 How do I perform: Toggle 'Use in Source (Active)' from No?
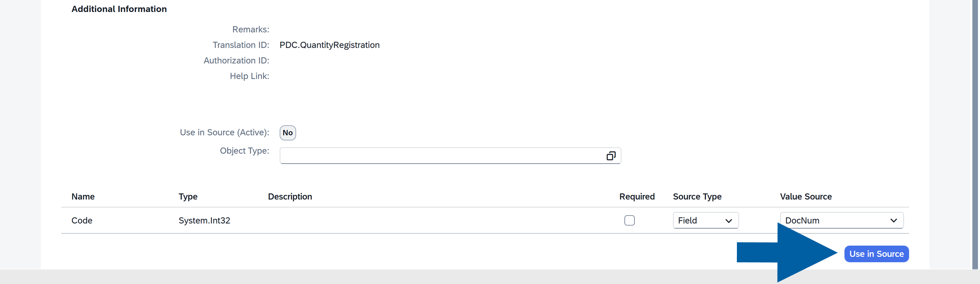coord(288,132)
